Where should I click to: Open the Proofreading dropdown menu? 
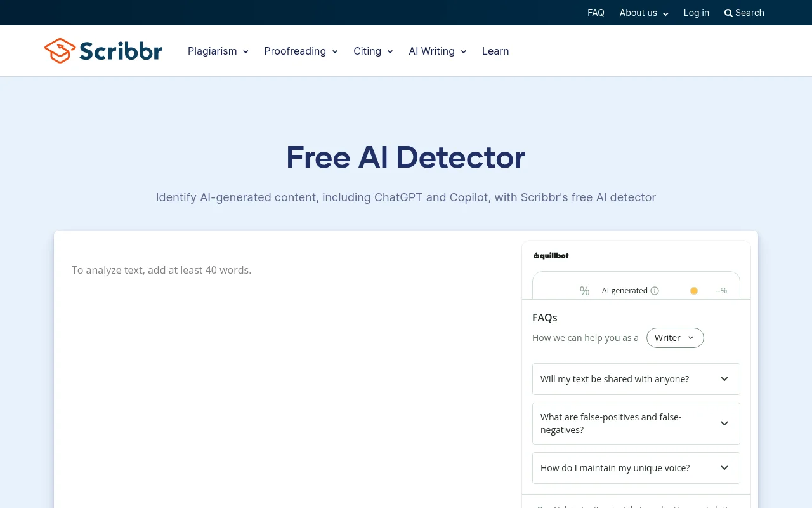[x=301, y=51]
